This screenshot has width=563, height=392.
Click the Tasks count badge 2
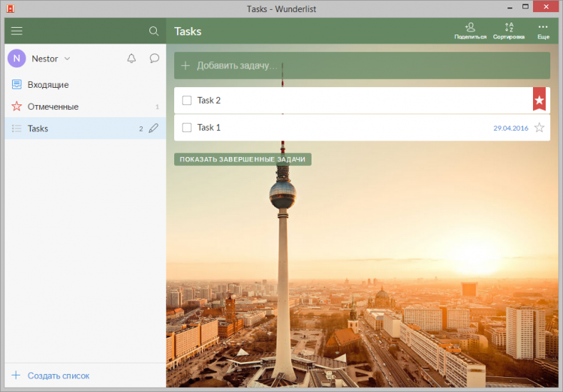click(x=141, y=128)
